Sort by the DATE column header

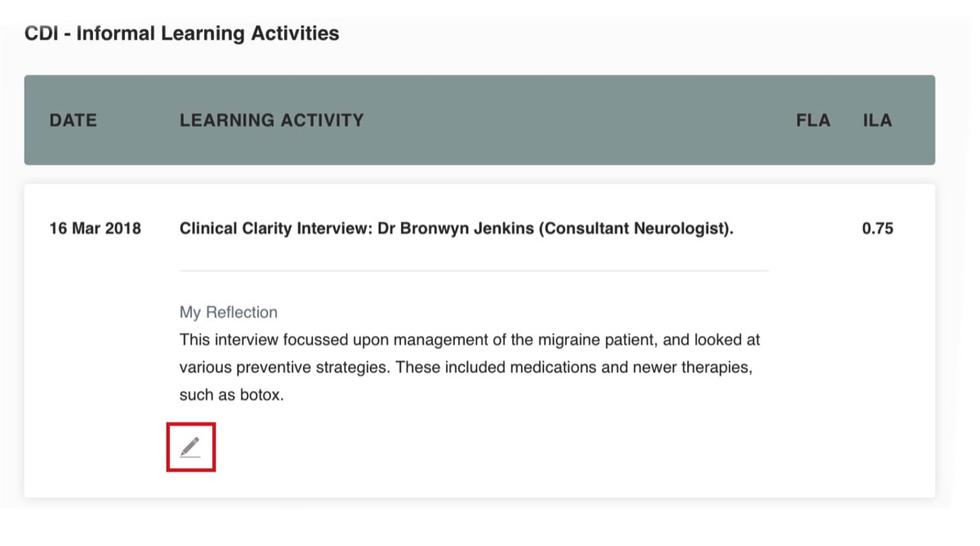[73, 120]
